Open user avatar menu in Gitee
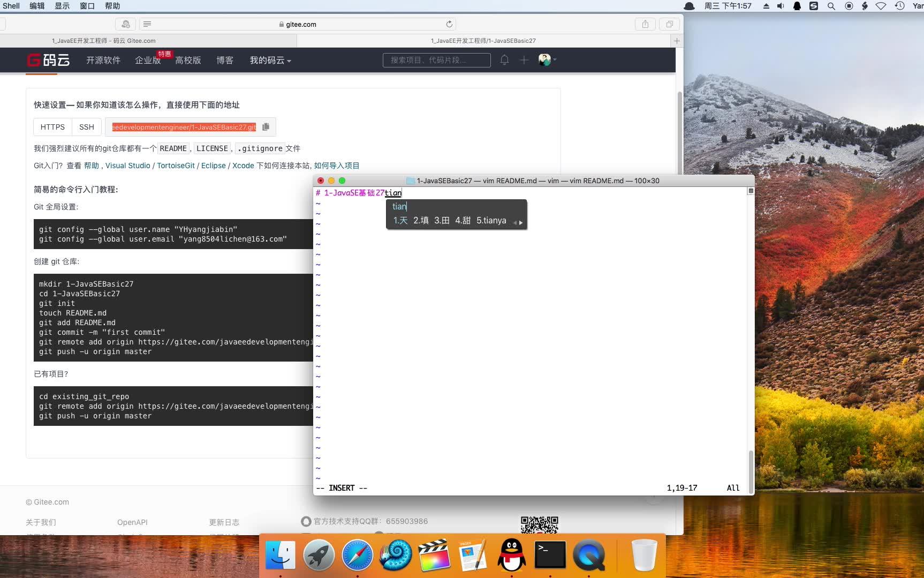 tap(547, 60)
